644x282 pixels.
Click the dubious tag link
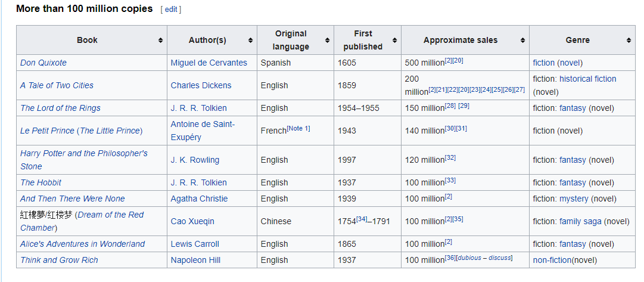pyautogui.click(x=469, y=258)
